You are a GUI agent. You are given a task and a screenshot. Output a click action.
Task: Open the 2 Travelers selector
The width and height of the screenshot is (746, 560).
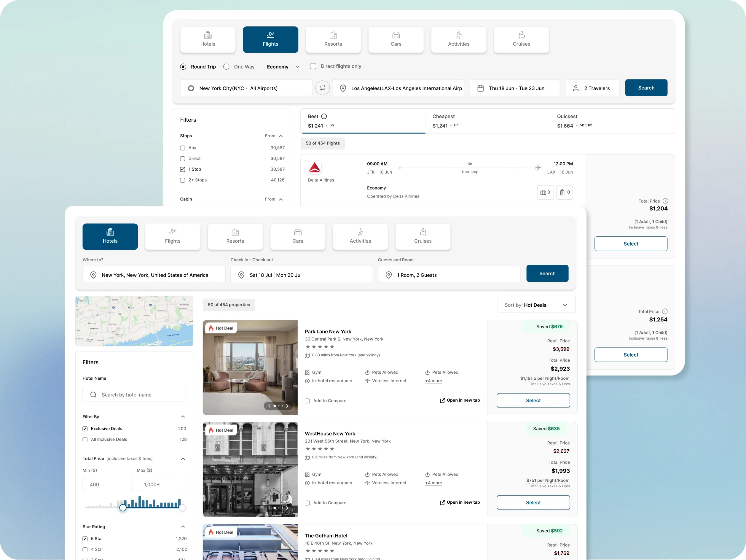[592, 88]
